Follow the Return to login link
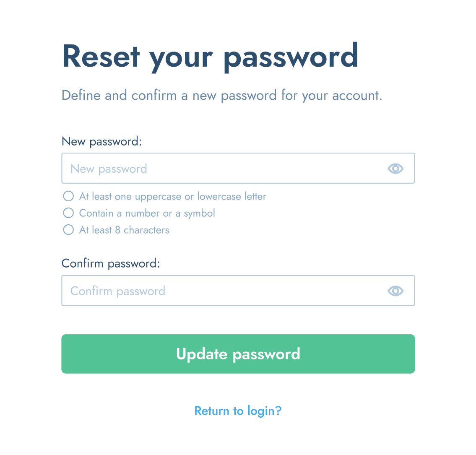 point(238,411)
